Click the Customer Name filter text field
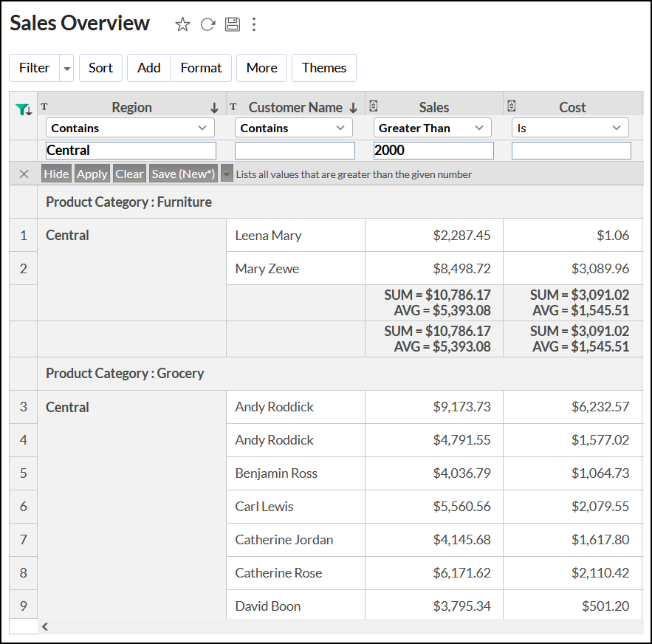The height and width of the screenshot is (644, 652). point(295,151)
